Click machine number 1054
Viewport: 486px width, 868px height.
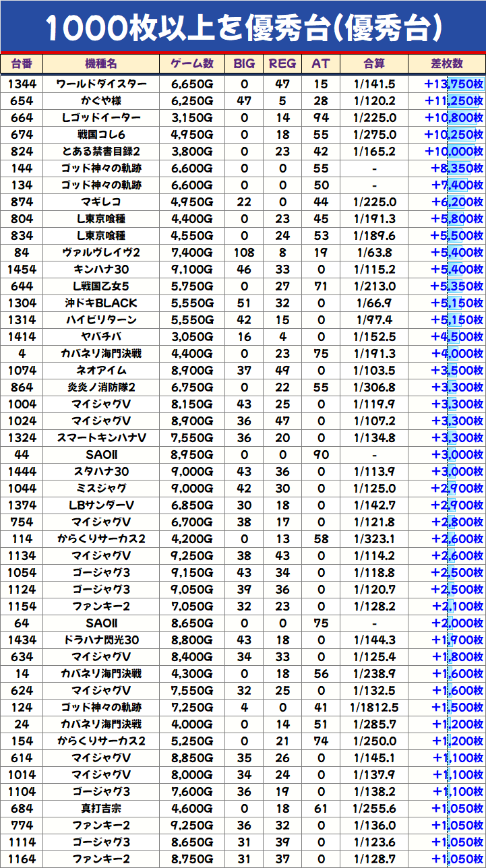(22, 573)
